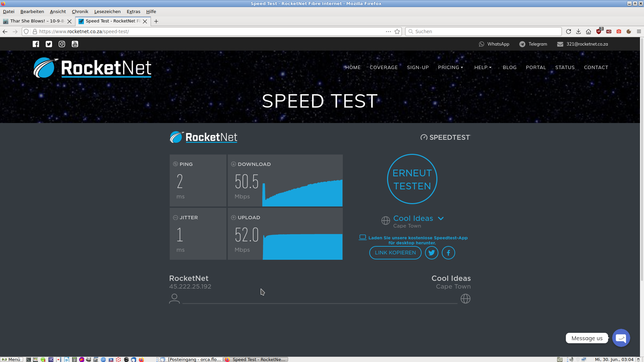644x362 pixels.
Task: Click in the Suchen search field
Action: 483,32
